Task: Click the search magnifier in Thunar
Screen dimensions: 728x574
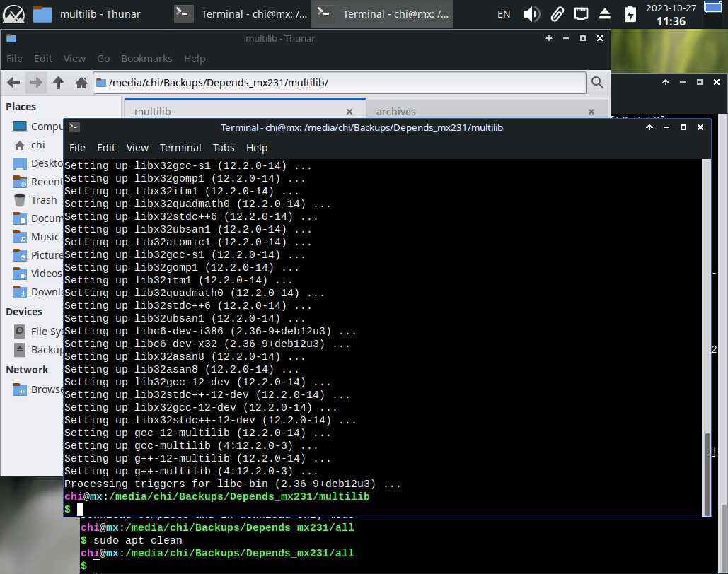Action: pyautogui.click(x=597, y=83)
